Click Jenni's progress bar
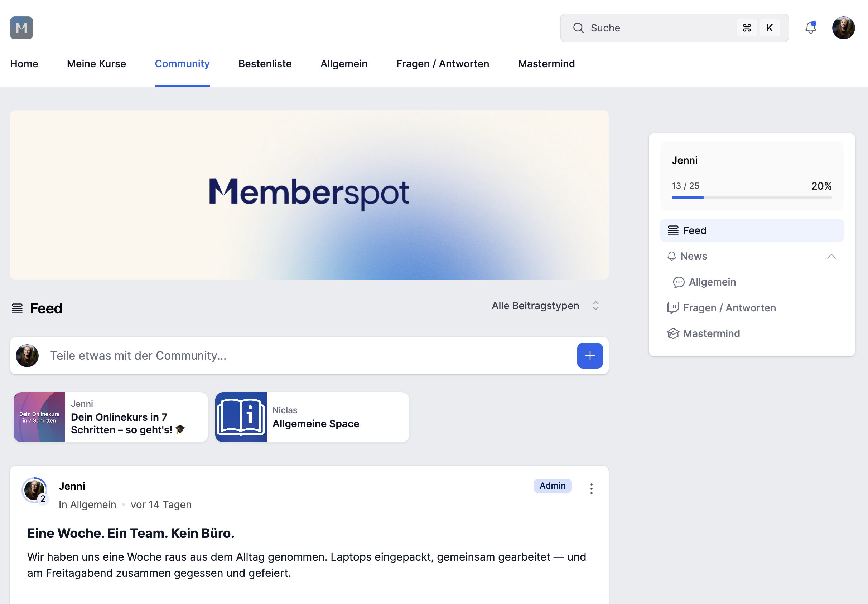Image resolution: width=868 pixels, height=604 pixels. point(751,198)
